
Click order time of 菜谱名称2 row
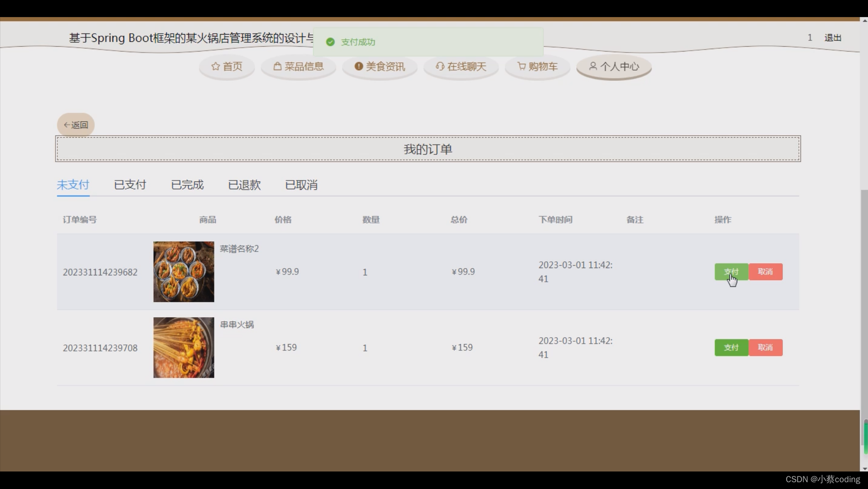(575, 272)
